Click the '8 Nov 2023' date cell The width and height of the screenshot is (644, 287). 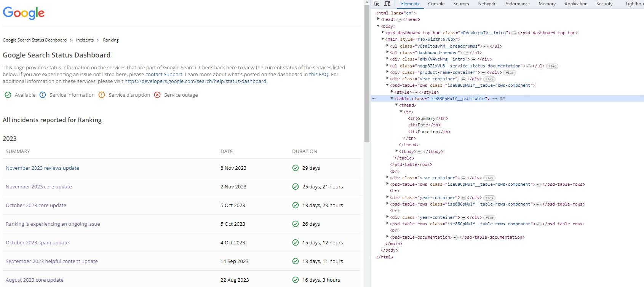tap(233, 168)
